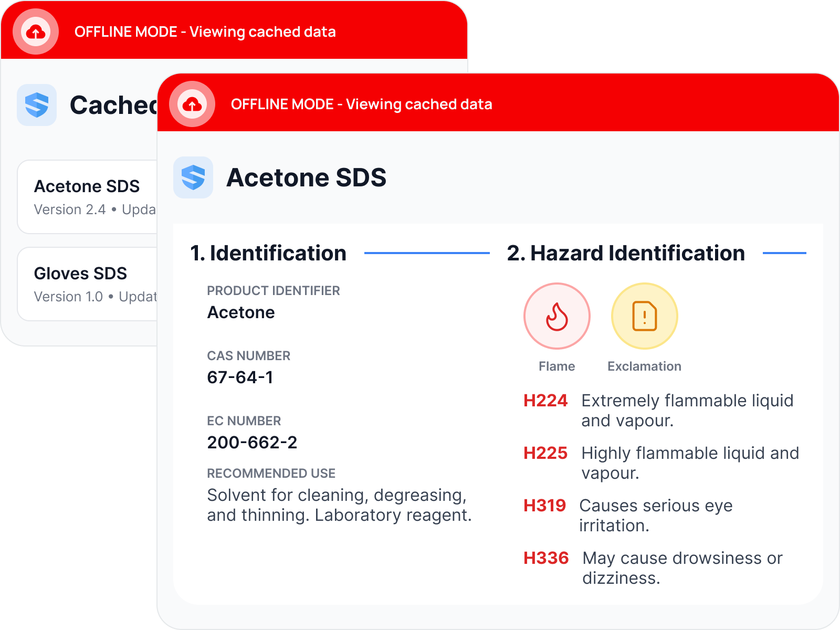Image resolution: width=840 pixels, height=630 pixels.
Task: Click the back window OFFLINE MODE banner text
Action: 205,31
